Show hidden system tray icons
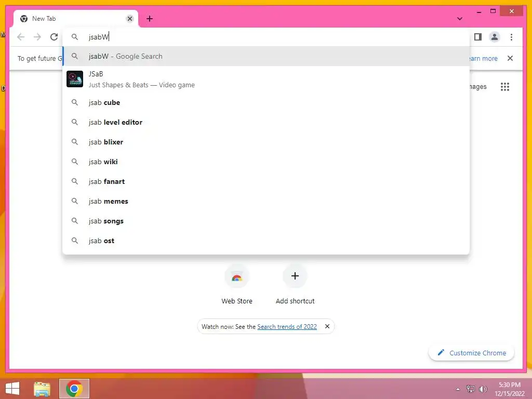The height and width of the screenshot is (399, 532). 458,389
